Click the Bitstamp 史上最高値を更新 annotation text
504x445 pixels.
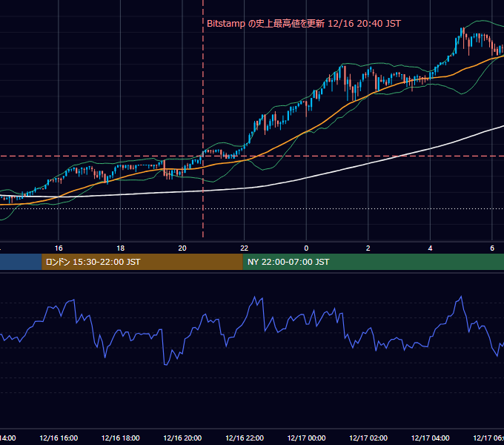[304, 24]
